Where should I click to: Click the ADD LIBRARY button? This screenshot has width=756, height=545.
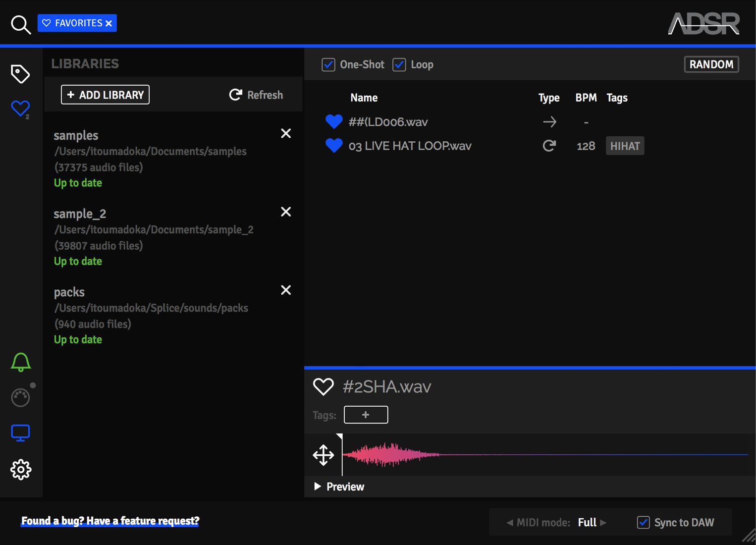[105, 95]
